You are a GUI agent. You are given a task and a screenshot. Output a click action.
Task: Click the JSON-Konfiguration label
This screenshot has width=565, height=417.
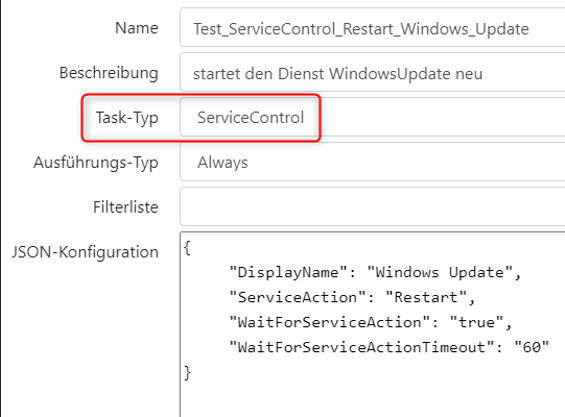85,252
